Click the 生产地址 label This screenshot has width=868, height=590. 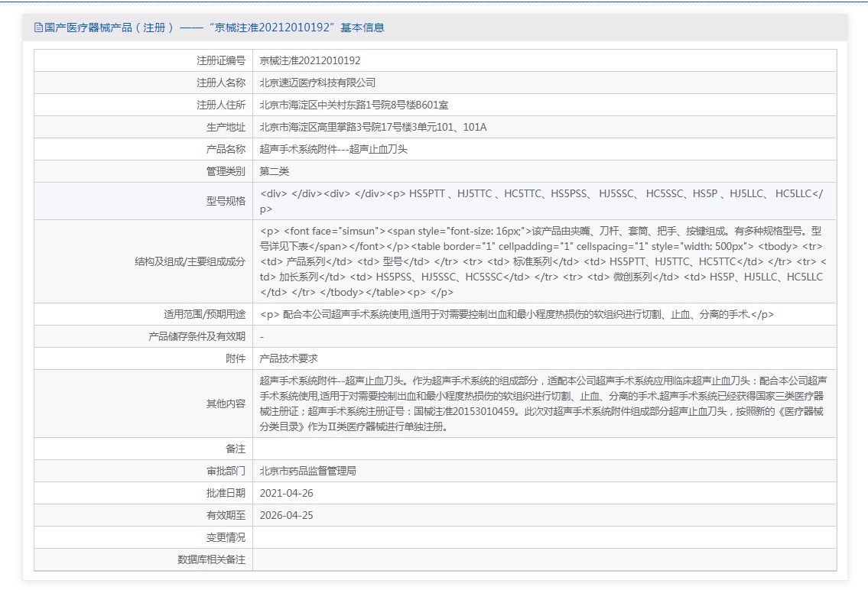tap(226, 127)
